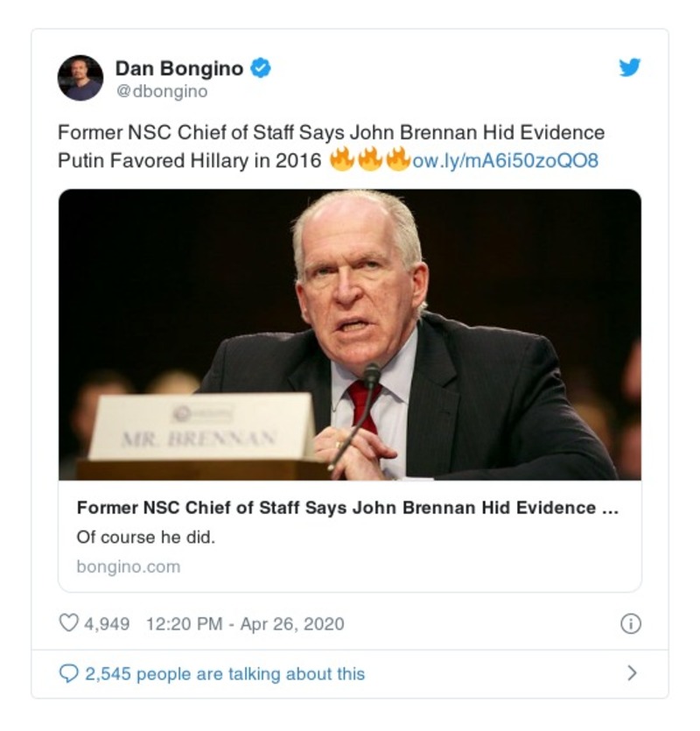The height and width of the screenshot is (731, 700).
Task: Click the tweet text about Former NSC Chief
Action: [x=331, y=134]
